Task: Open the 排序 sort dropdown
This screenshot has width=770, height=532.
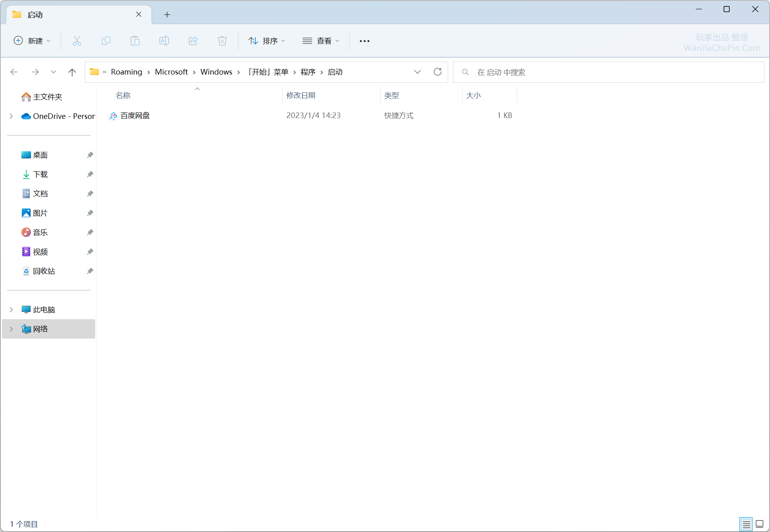Action: (x=267, y=41)
